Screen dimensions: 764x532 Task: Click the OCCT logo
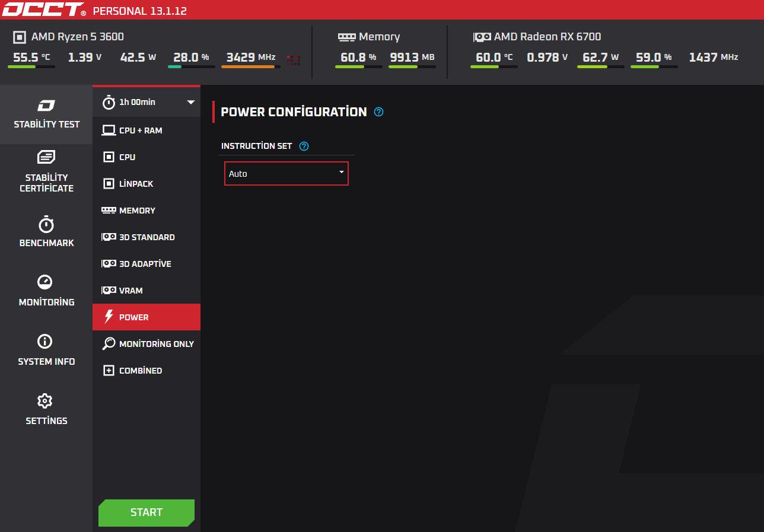tap(43, 9)
